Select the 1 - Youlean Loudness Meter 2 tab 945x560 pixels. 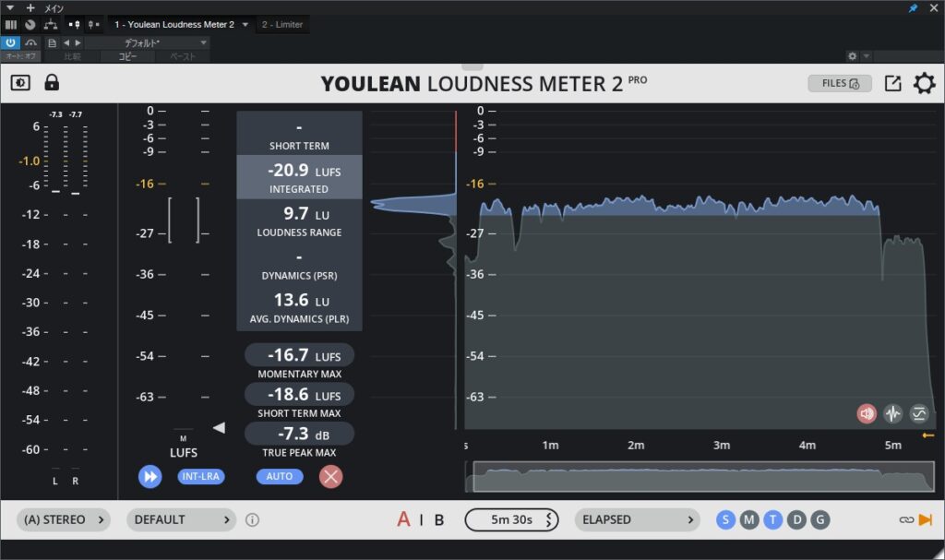click(x=174, y=25)
